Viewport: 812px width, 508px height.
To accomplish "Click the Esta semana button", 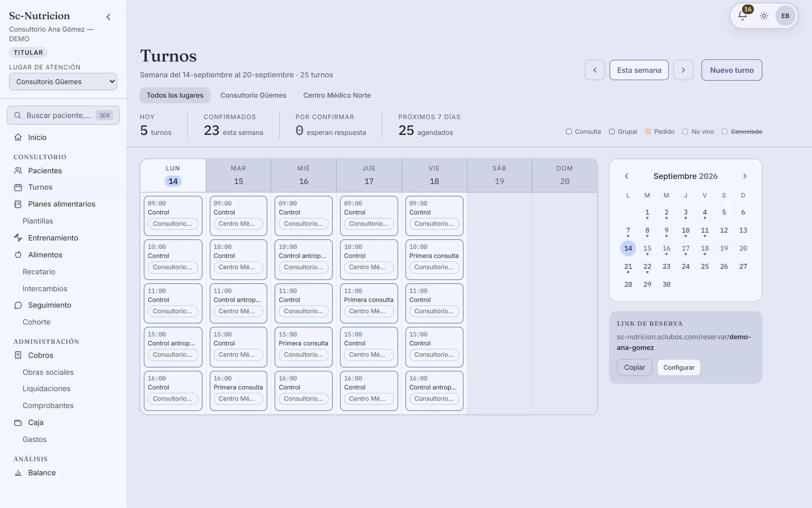I will (x=639, y=70).
